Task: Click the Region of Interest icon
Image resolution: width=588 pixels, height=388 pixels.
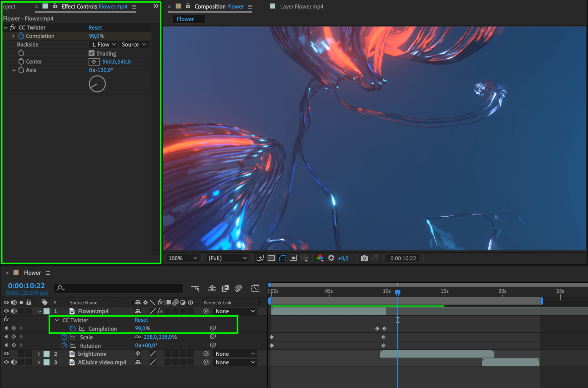Action: tap(293, 258)
